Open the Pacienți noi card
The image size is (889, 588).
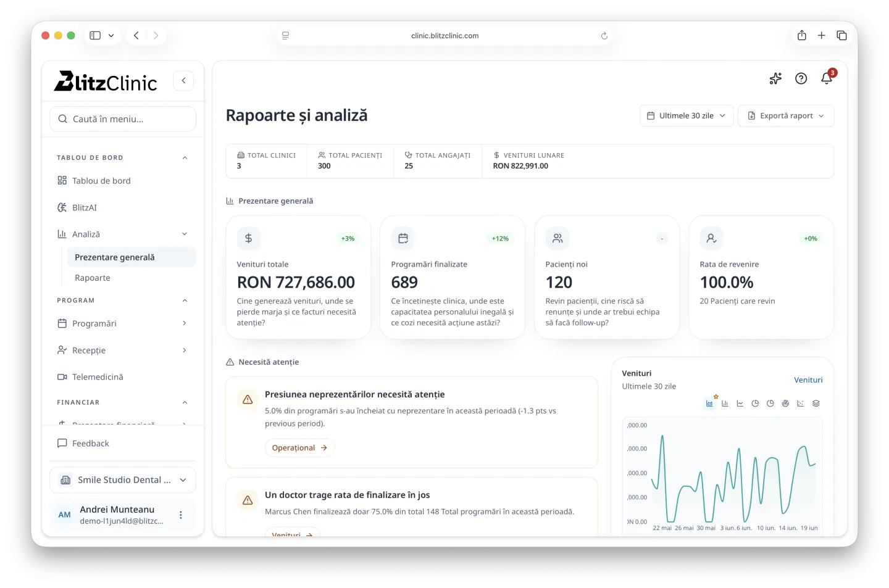[x=607, y=277]
